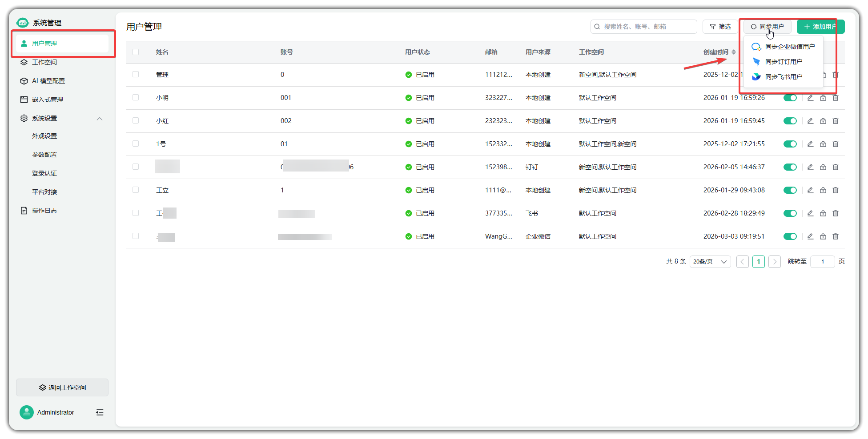Tick the checkbox for user 管理
The image size is (868, 439).
click(136, 75)
